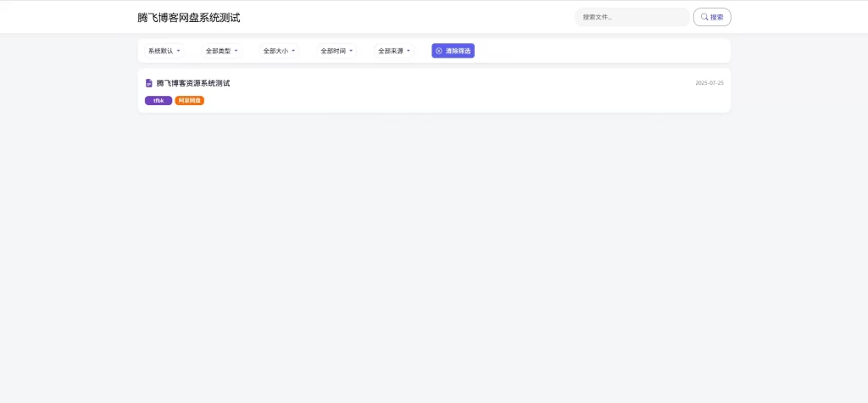868x403 pixels.
Task: Focus the 搜索文件 search input field
Action: [632, 17]
